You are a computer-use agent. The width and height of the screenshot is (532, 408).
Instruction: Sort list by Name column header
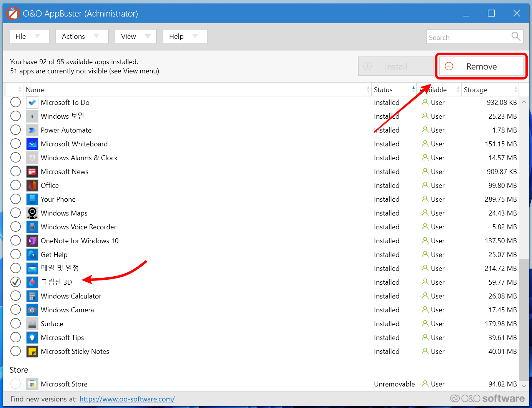tap(197, 90)
